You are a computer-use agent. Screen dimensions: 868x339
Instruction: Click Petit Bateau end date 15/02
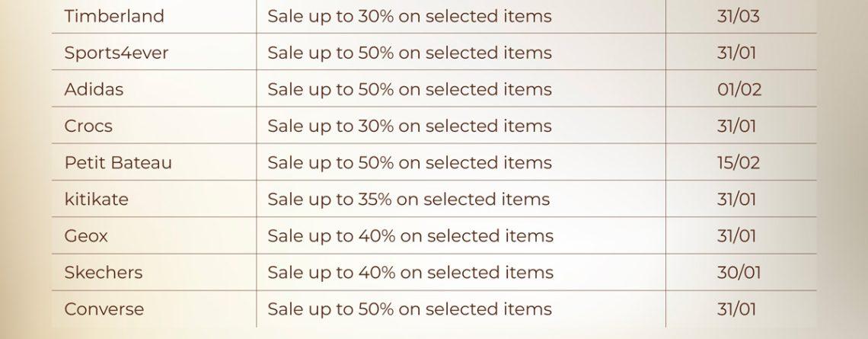(x=738, y=162)
